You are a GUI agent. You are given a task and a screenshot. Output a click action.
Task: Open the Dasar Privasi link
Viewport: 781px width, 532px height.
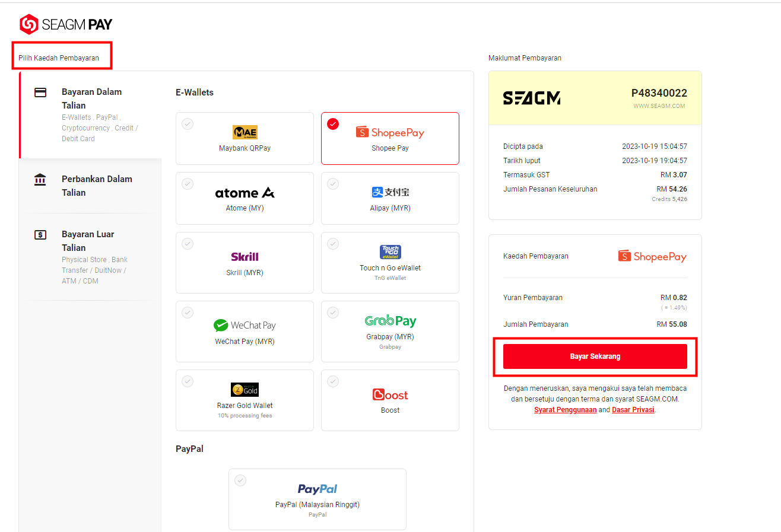pyautogui.click(x=633, y=410)
